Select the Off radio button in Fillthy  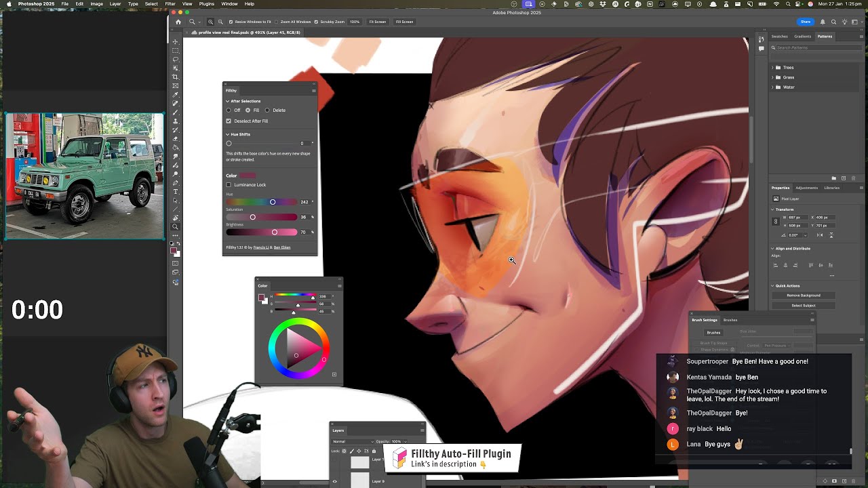tap(229, 110)
